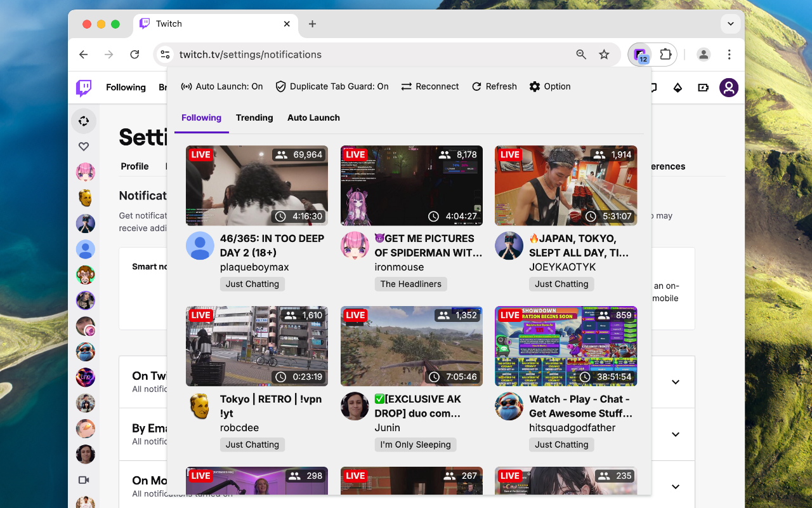812x508 pixels.
Task: Switch to the Trending tab in popup
Action: coord(254,117)
